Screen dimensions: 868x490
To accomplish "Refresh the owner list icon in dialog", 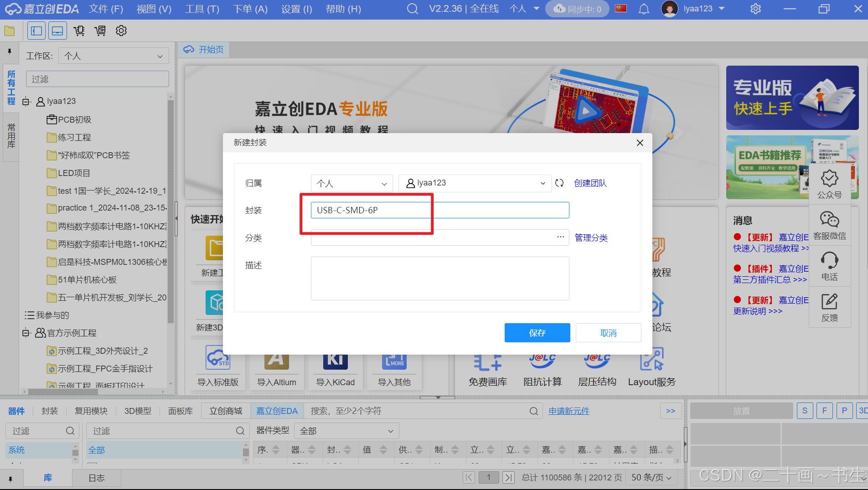I will pyautogui.click(x=559, y=183).
